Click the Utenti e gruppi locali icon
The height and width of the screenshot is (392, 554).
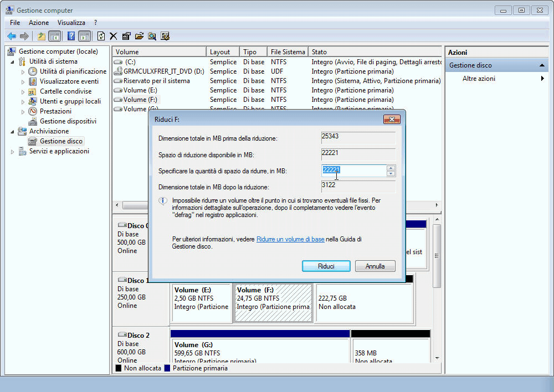click(x=33, y=101)
